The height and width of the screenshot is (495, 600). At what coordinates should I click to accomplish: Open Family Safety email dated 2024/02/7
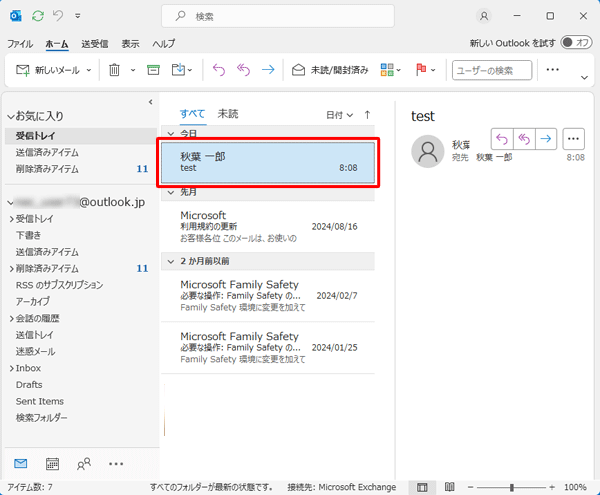pos(268,296)
